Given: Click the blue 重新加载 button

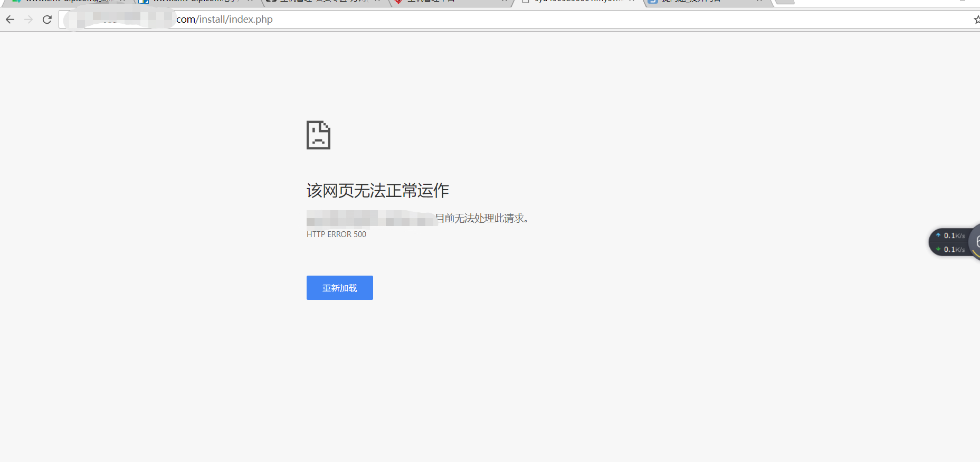Looking at the screenshot, I should (339, 288).
